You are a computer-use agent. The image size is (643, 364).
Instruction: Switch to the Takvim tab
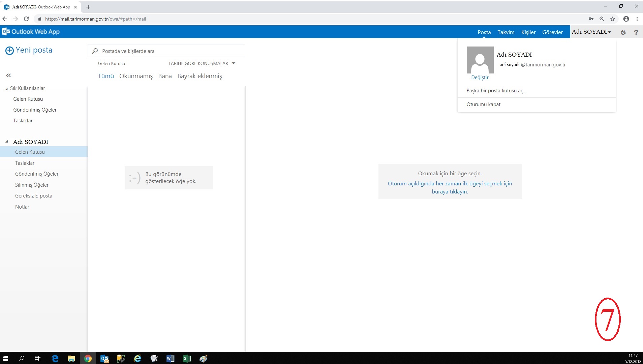coord(506,32)
